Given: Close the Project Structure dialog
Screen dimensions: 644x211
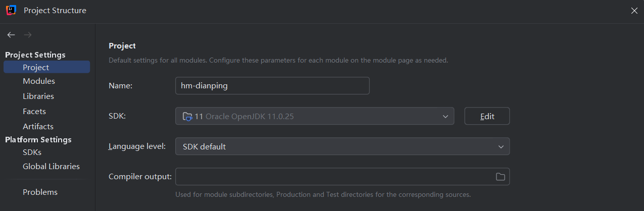Looking at the screenshot, I should (634, 11).
